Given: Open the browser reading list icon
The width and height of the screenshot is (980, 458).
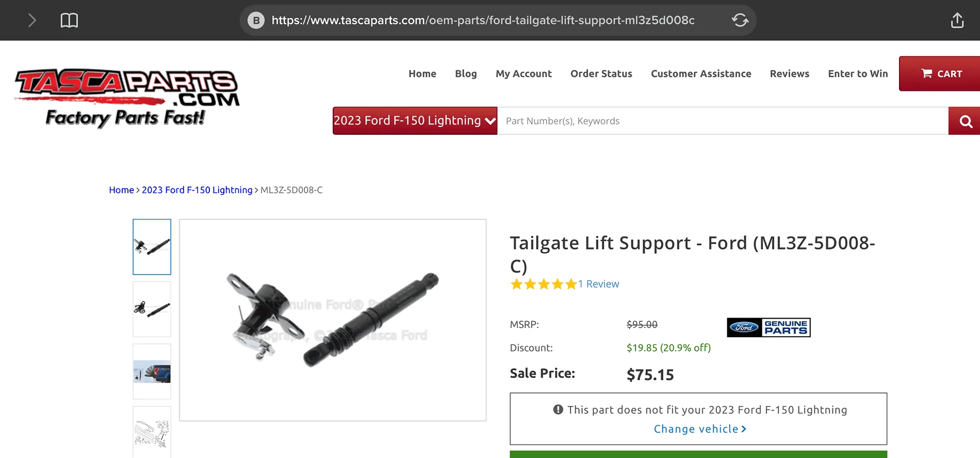Looking at the screenshot, I should [69, 20].
